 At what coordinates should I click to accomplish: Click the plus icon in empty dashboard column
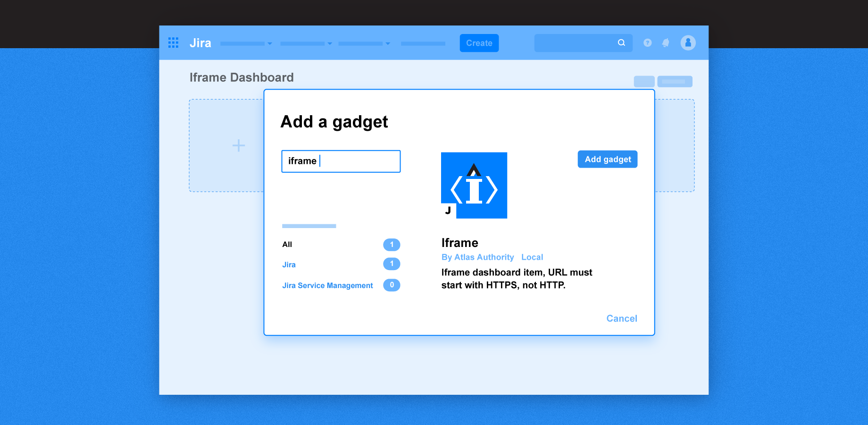(x=239, y=145)
